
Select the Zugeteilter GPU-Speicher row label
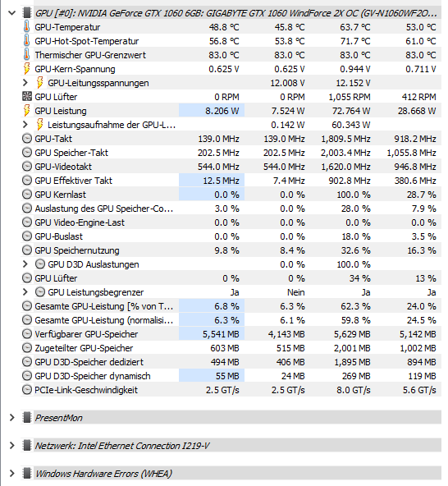[x=84, y=348]
